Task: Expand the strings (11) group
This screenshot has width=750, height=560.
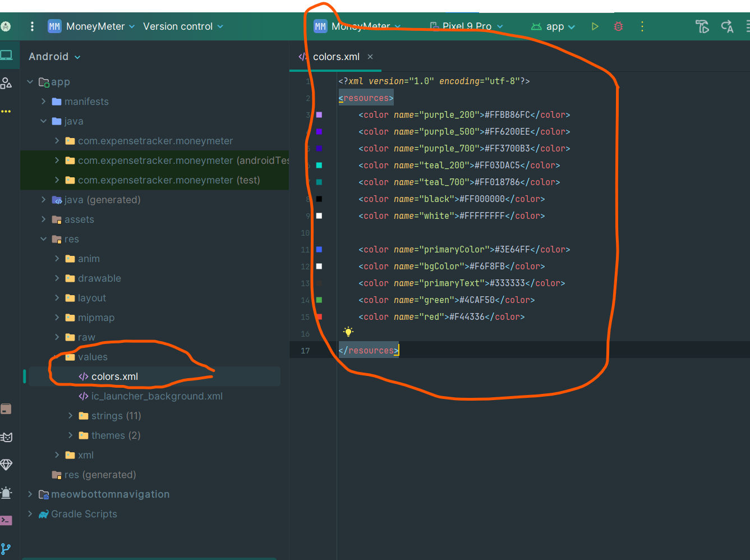Action: [x=71, y=416]
